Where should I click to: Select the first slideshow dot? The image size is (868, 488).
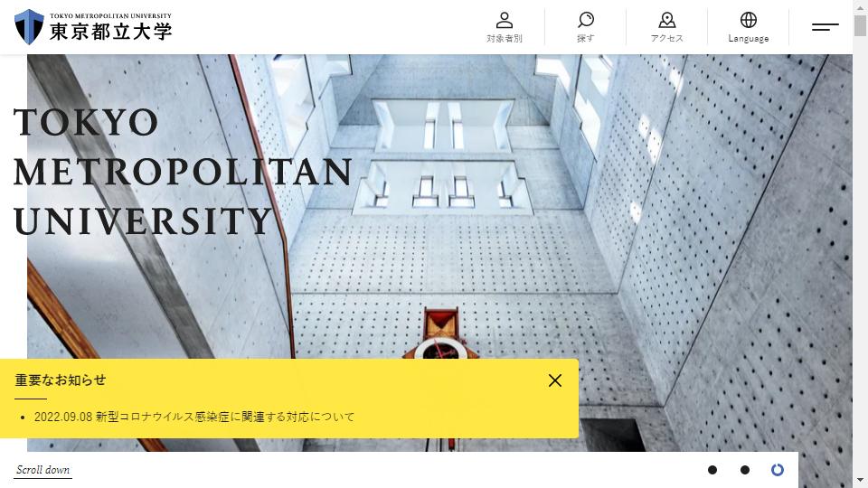click(712, 470)
